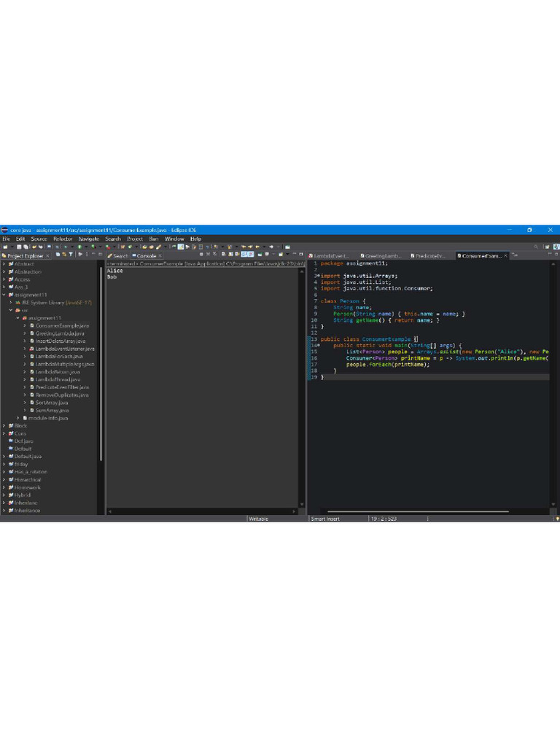Open the Refactor menu

pyautogui.click(x=63, y=239)
